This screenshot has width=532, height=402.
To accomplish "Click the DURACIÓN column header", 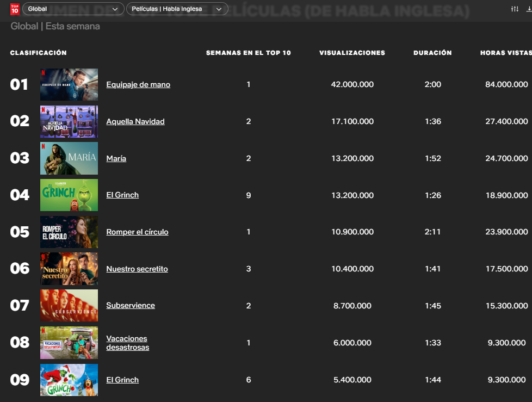I will (x=432, y=53).
